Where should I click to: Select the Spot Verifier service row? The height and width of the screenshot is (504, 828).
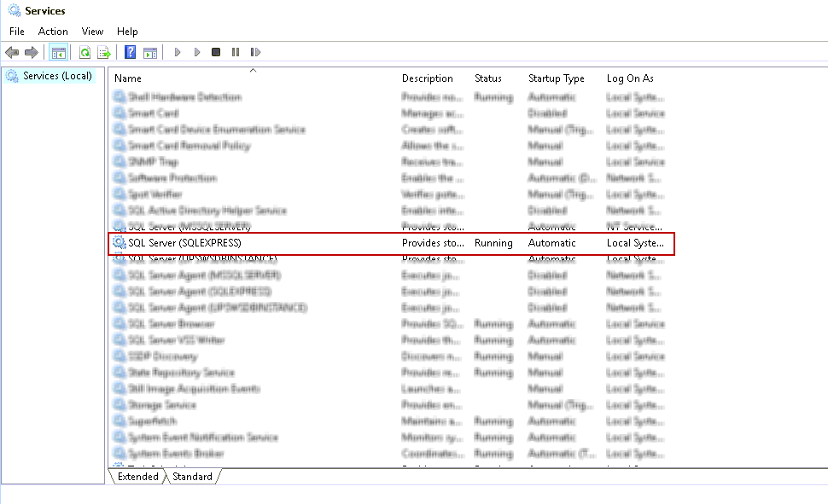(388, 194)
